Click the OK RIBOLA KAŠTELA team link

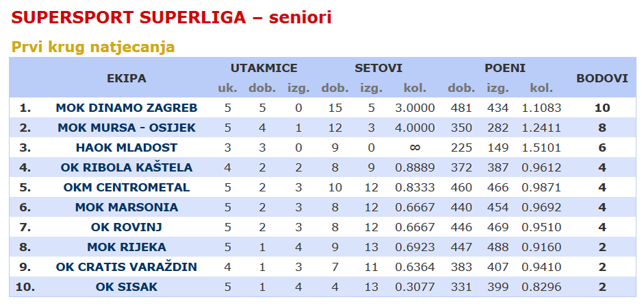[x=127, y=167]
